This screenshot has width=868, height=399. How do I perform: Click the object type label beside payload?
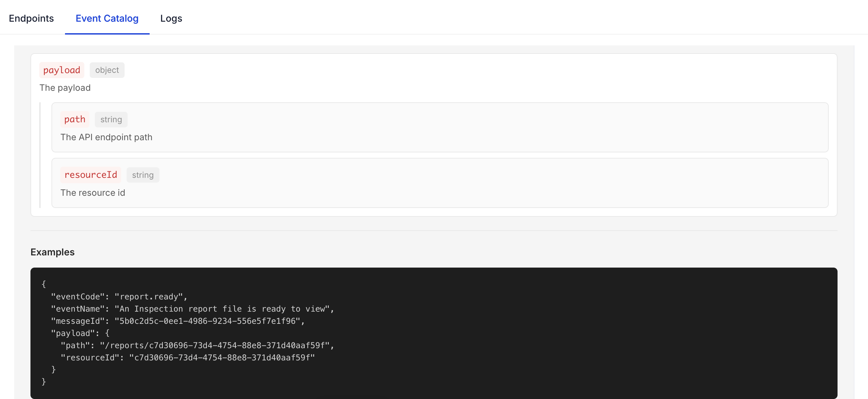click(x=107, y=70)
